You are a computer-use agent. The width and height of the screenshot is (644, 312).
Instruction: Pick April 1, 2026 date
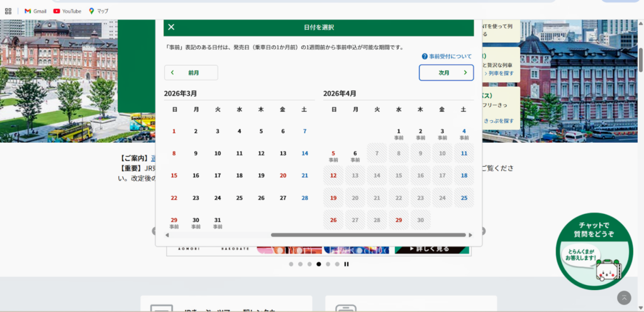(x=399, y=133)
